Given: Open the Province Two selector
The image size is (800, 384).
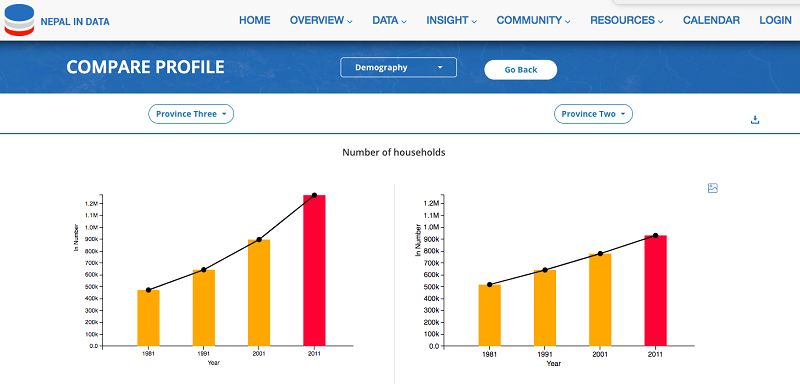Looking at the screenshot, I should (x=593, y=114).
